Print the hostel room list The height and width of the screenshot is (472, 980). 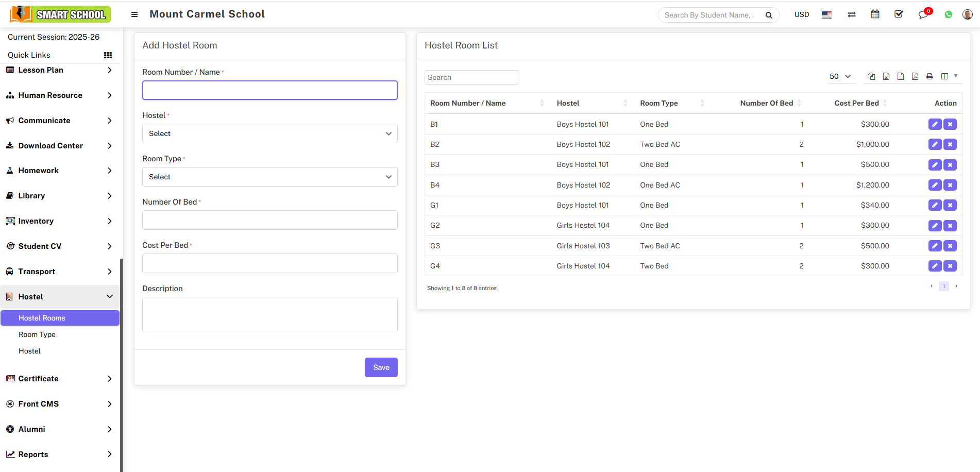[x=930, y=76]
